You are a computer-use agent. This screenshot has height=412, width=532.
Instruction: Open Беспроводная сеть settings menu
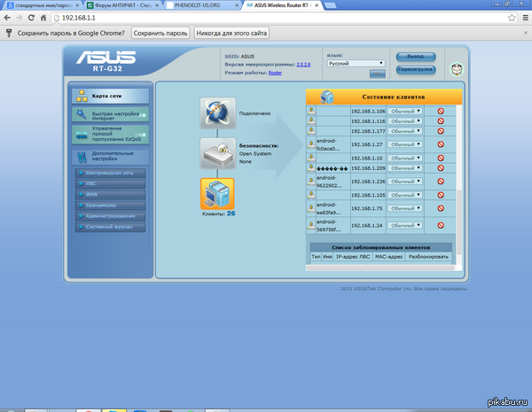pos(110,173)
